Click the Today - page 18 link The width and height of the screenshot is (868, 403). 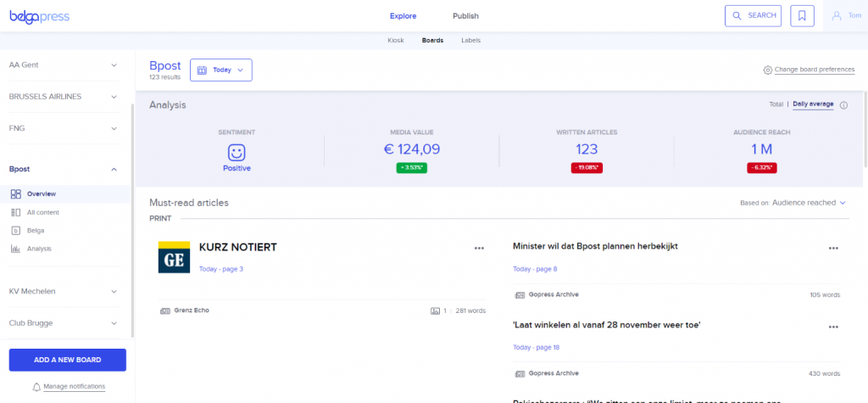[537, 348]
